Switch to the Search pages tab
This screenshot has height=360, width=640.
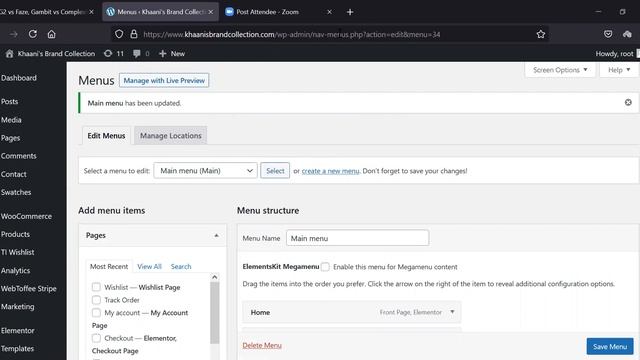pos(181,267)
